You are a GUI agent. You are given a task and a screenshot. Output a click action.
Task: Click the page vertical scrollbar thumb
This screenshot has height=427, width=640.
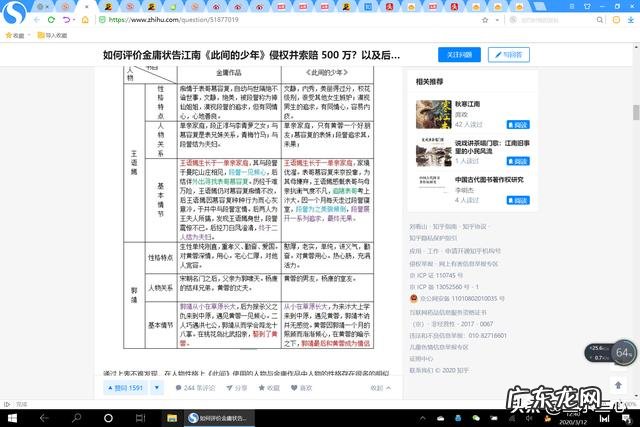coord(636,112)
